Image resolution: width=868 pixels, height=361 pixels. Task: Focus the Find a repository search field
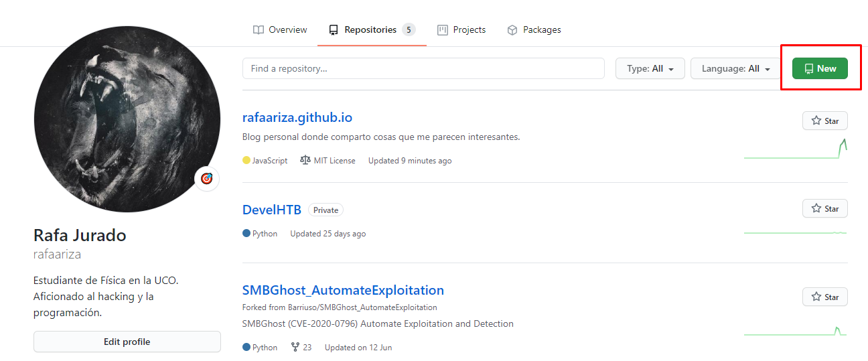423,68
